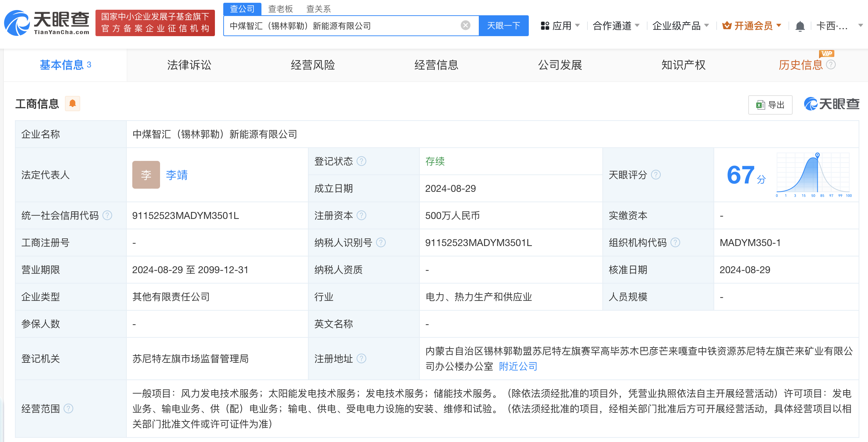Image resolution: width=868 pixels, height=442 pixels.
Task: Click the legal representative avatar 李
Action: [x=146, y=175]
